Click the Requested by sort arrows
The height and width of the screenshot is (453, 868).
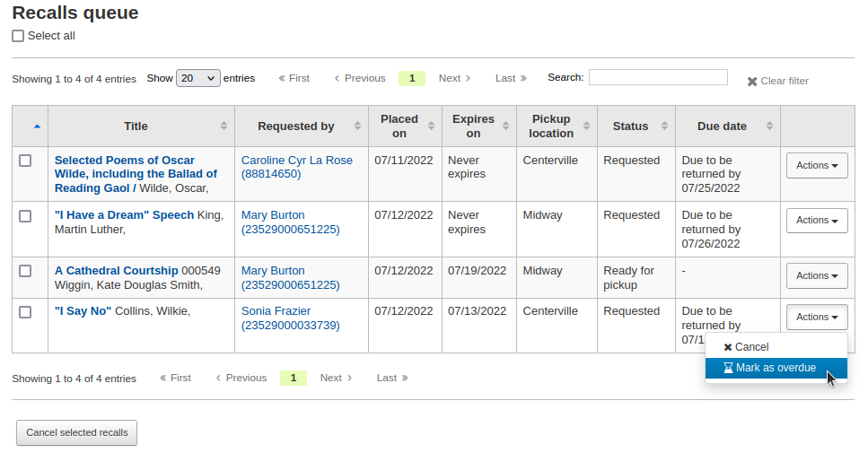point(357,126)
